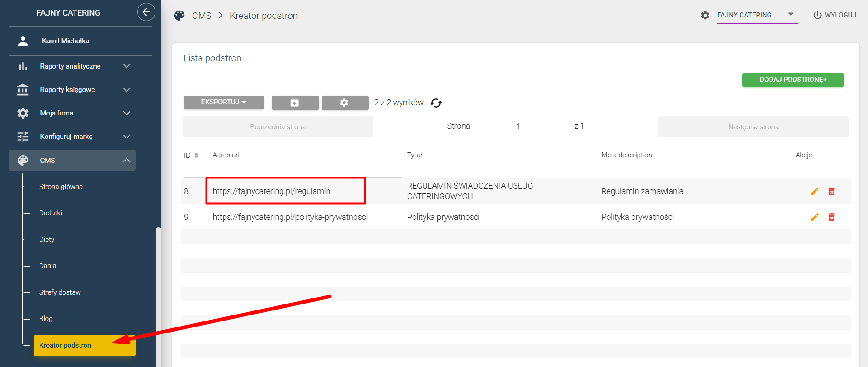Click https://fajnycatering.pl/regulamin URL cell
Screen dimensions: 868x367
pyautogui.click(x=271, y=191)
